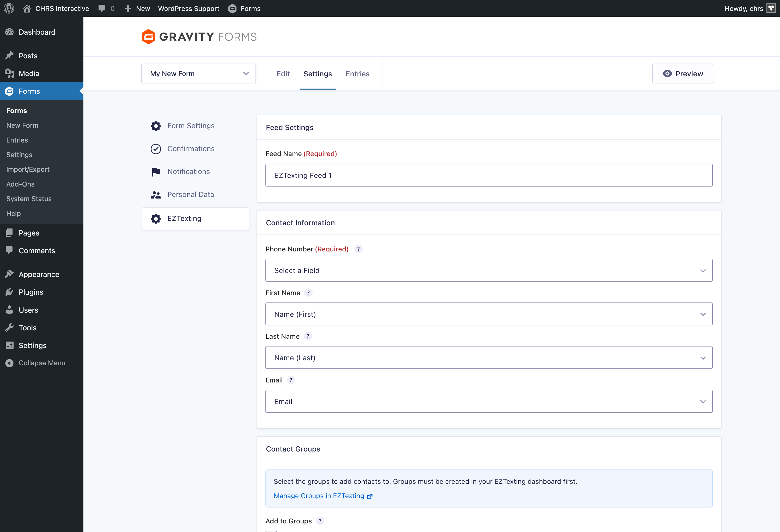This screenshot has width=780, height=532.
Task: Click the First Name help question icon
Action: [x=308, y=293]
